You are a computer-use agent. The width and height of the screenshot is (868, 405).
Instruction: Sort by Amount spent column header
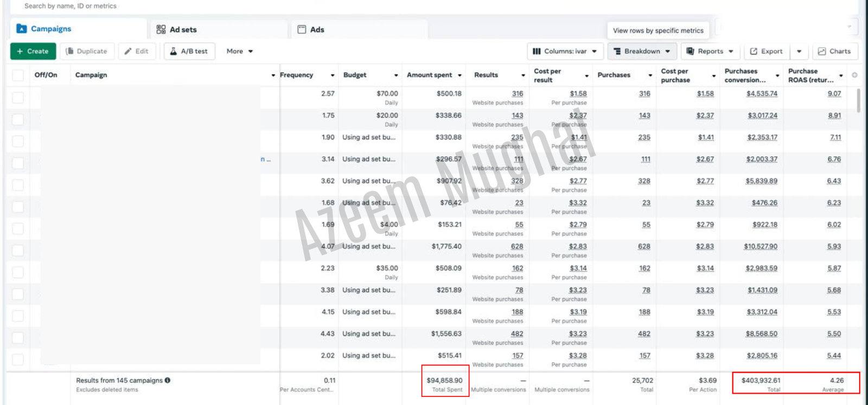point(429,75)
